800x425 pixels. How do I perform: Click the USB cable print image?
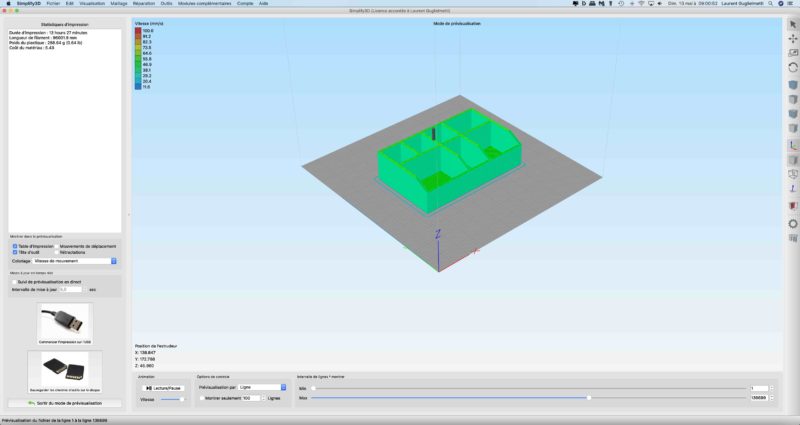click(64, 323)
